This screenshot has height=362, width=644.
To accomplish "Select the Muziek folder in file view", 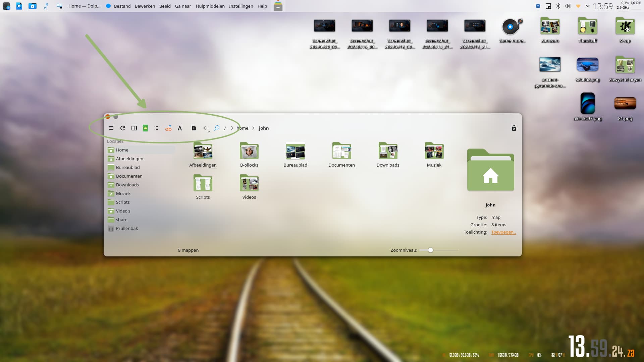I will pos(434,155).
